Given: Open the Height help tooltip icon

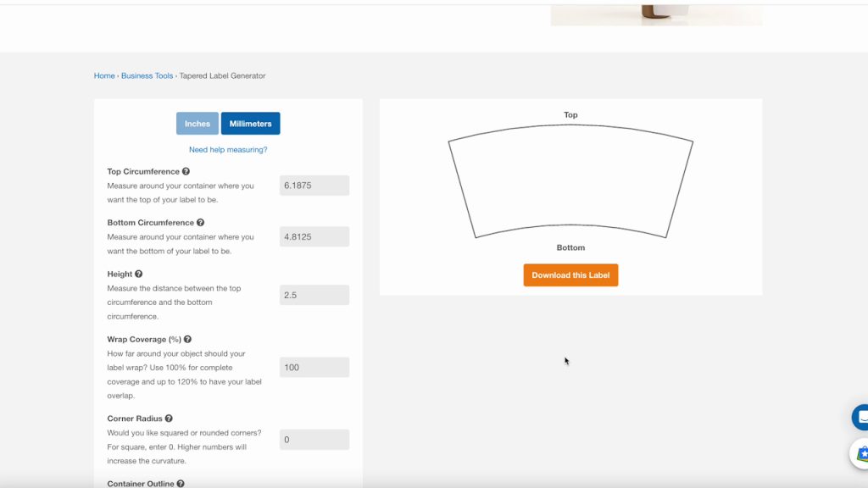Looking at the screenshot, I should 139,274.
